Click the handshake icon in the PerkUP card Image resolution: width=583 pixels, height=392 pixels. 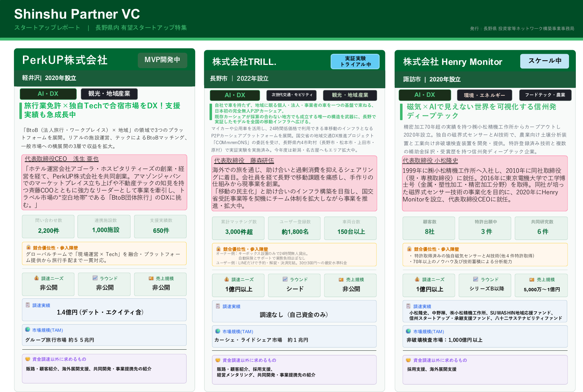(28, 359)
